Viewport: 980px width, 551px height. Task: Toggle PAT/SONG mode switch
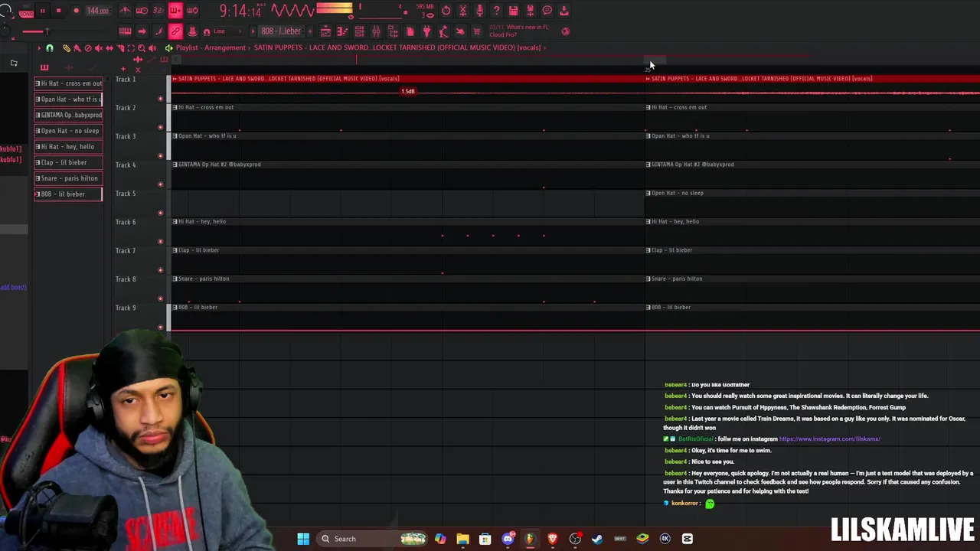[x=25, y=11]
